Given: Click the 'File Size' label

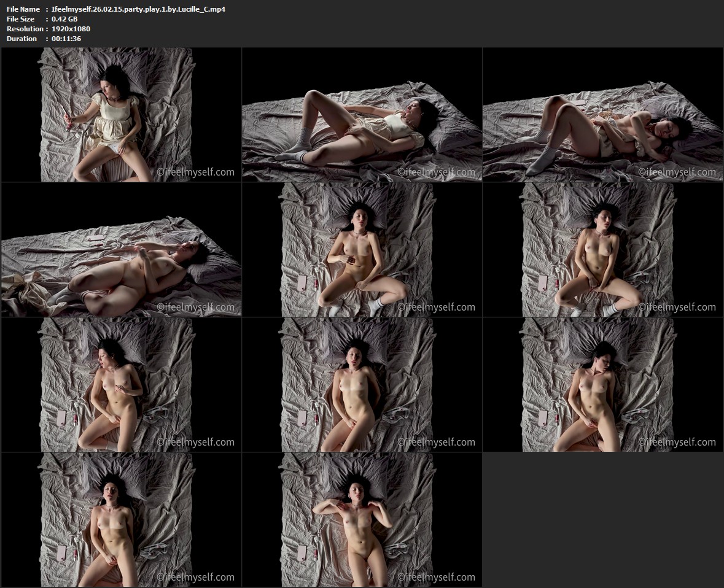Looking at the screenshot, I should tap(20, 19).
